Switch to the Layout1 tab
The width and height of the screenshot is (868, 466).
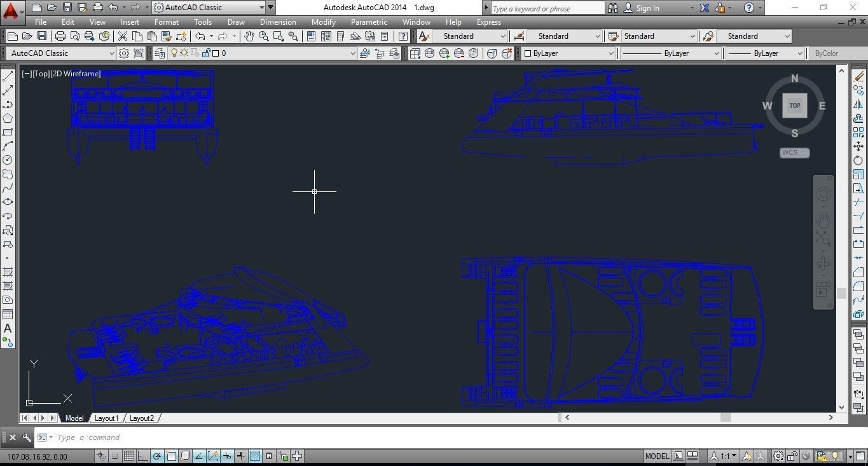tap(106, 418)
